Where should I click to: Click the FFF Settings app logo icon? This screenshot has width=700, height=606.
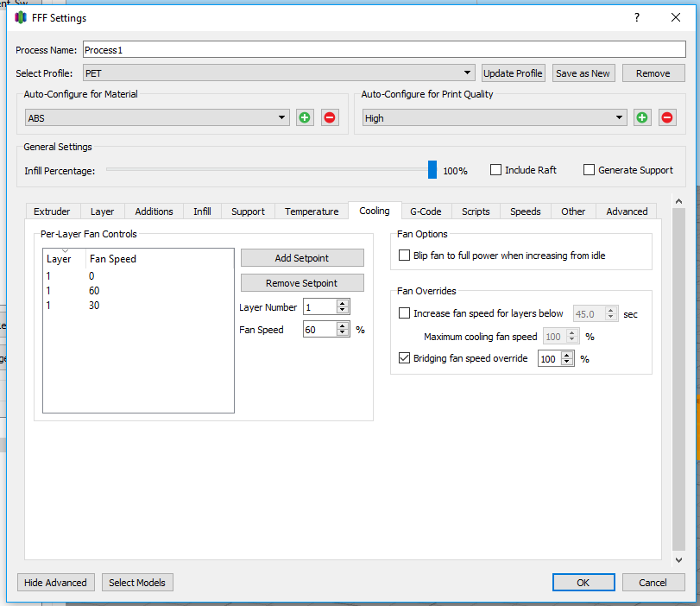coord(21,18)
